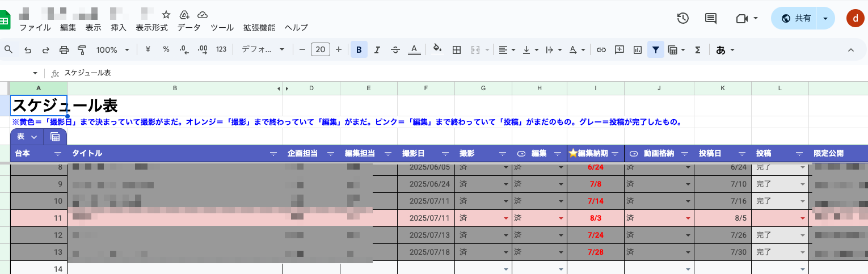The height and width of the screenshot is (274, 868).
Task: Open the 編集 menu
Action: 68,27
